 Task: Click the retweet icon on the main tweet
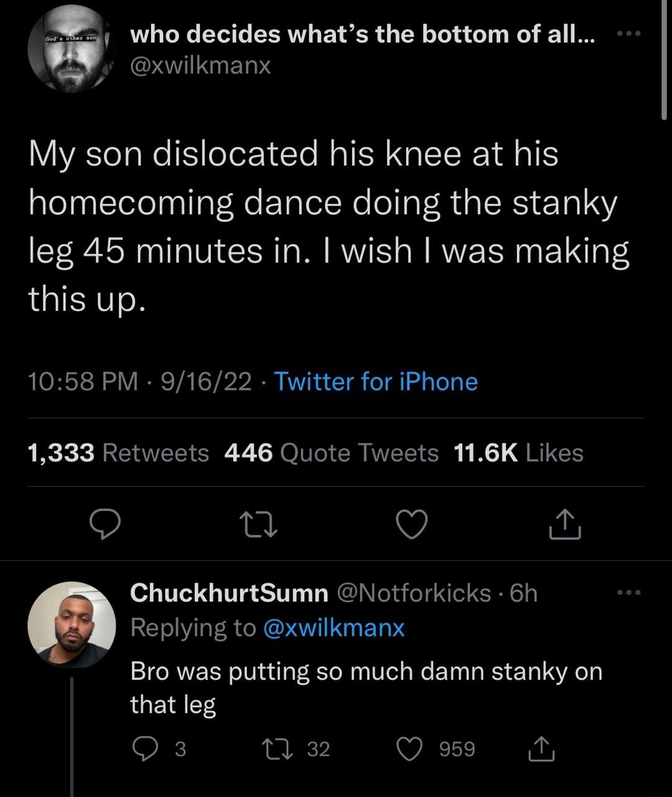259,526
